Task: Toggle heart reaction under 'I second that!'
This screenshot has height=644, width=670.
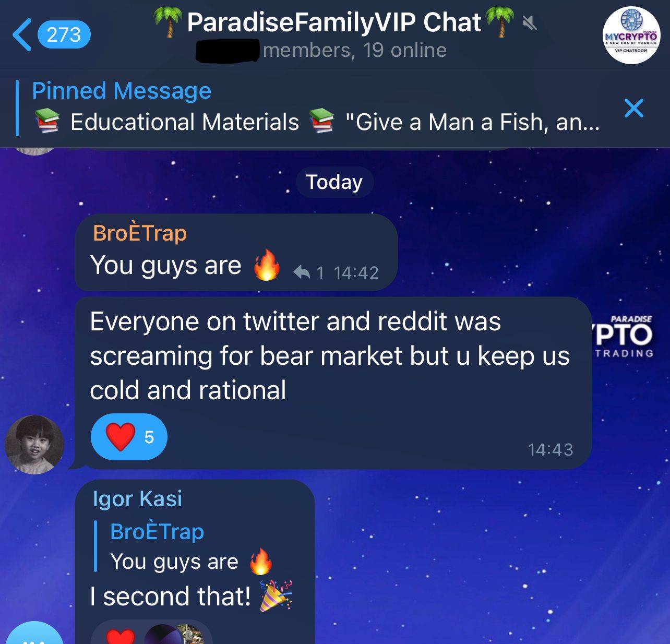Action: (121, 635)
